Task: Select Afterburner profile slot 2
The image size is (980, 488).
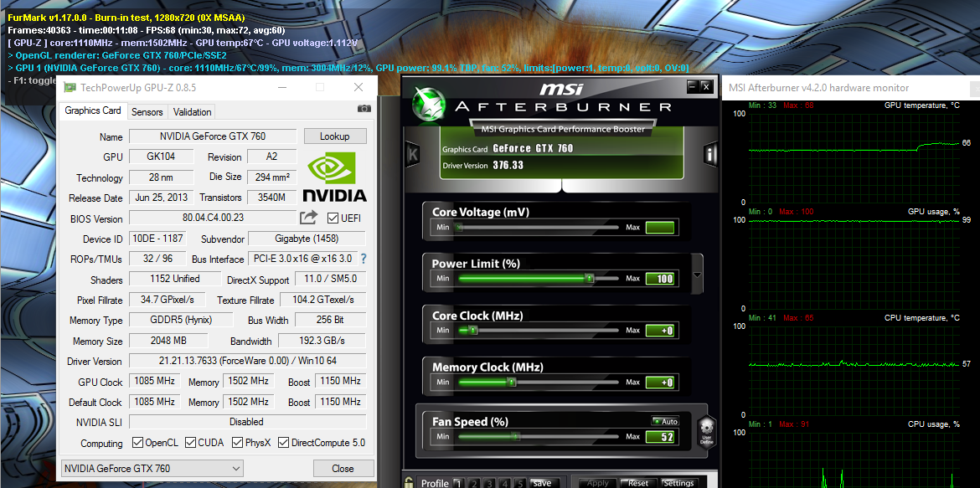Action: pos(473,483)
